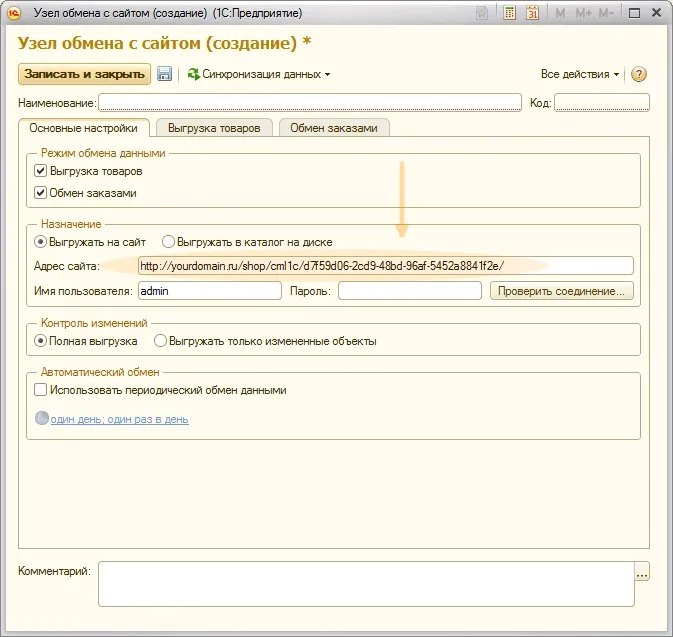
Task: Switch to the Выгрузка товаров tab
Action: click(214, 128)
